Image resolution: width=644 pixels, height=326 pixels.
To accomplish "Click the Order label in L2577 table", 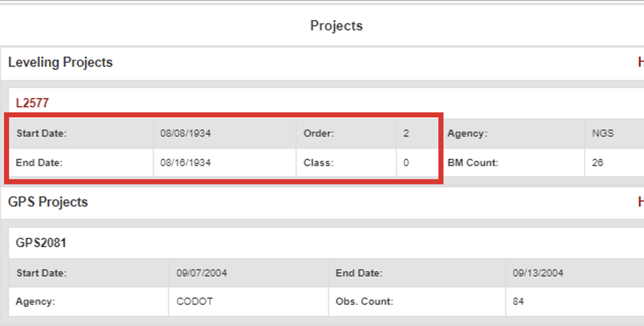I will tap(318, 133).
